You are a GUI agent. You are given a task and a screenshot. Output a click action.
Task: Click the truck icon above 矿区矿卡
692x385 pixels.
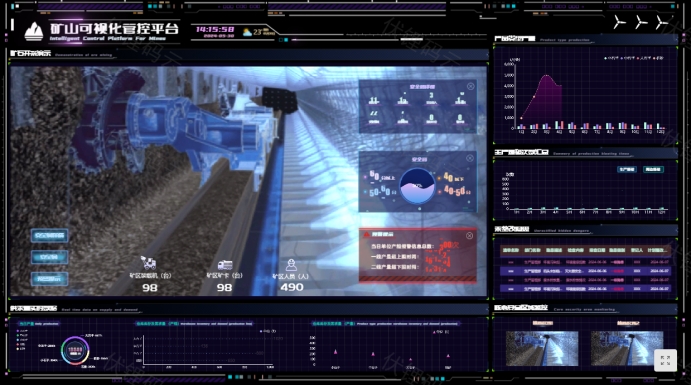[225, 265]
